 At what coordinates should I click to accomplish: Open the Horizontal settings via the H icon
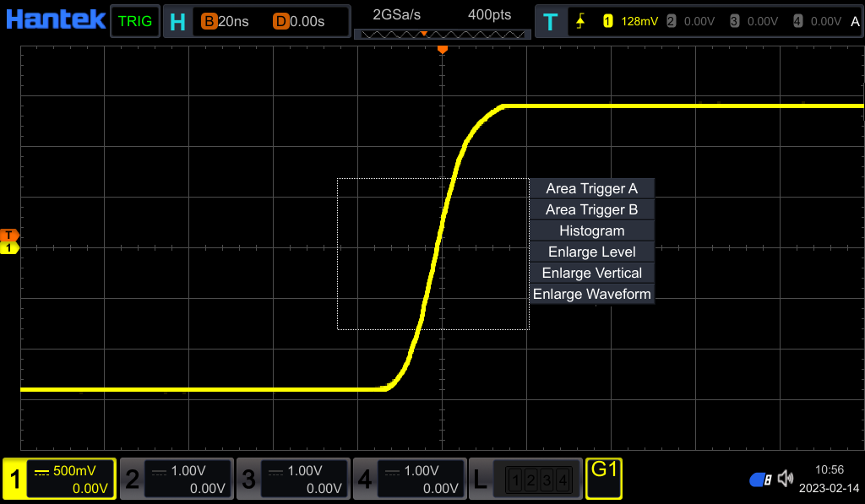click(x=177, y=20)
